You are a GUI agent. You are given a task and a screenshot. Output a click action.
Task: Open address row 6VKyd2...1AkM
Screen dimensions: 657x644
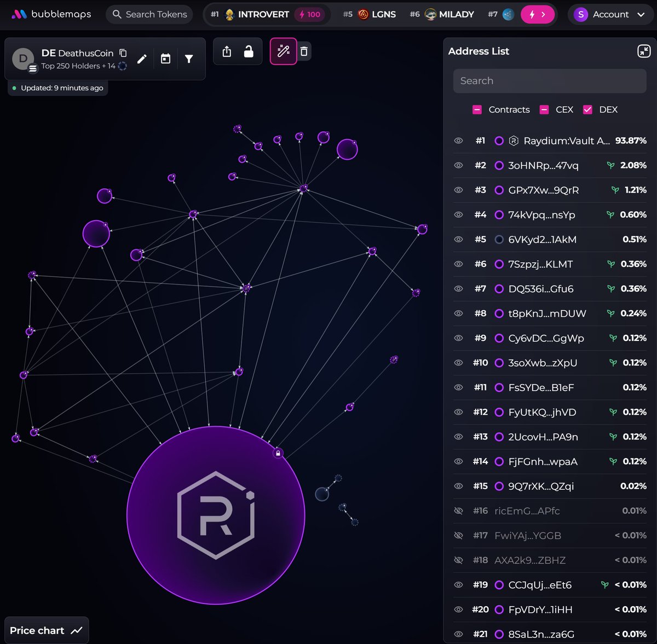pos(550,239)
